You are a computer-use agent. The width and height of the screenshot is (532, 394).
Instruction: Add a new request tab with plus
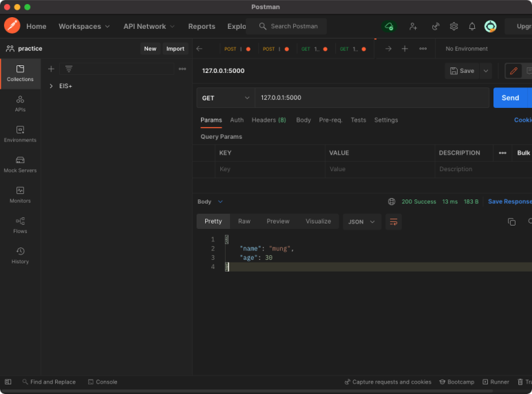405,49
